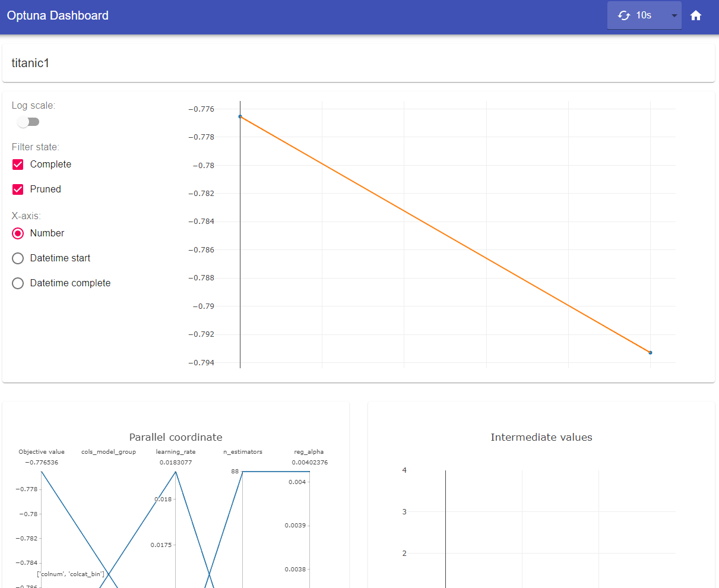Viewport: 719px width, 588px height.
Task: Click the Parallel coordinate chart title
Action: point(176,437)
